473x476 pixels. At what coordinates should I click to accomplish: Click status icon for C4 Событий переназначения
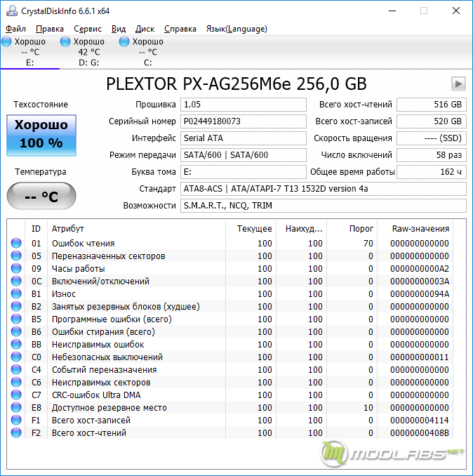point(16,370)
